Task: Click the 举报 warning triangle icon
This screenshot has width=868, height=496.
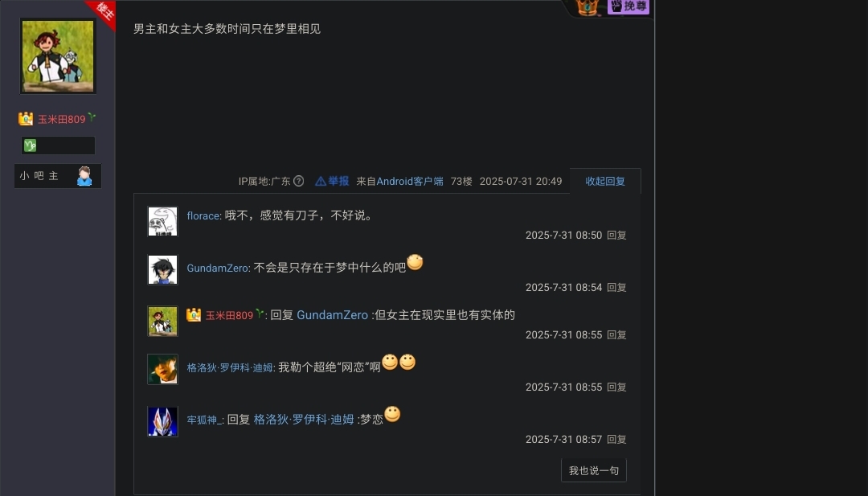Action: [x=321, y=181]
